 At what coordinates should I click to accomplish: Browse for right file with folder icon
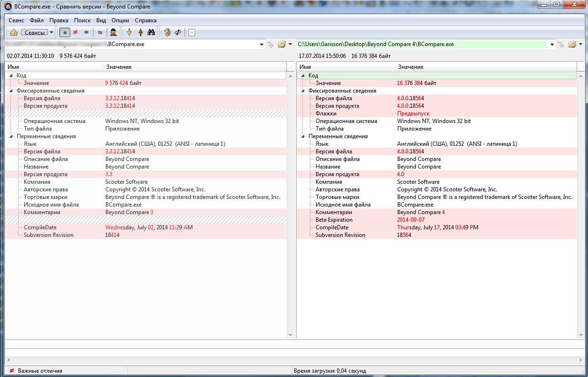click(x=572, y=45)
